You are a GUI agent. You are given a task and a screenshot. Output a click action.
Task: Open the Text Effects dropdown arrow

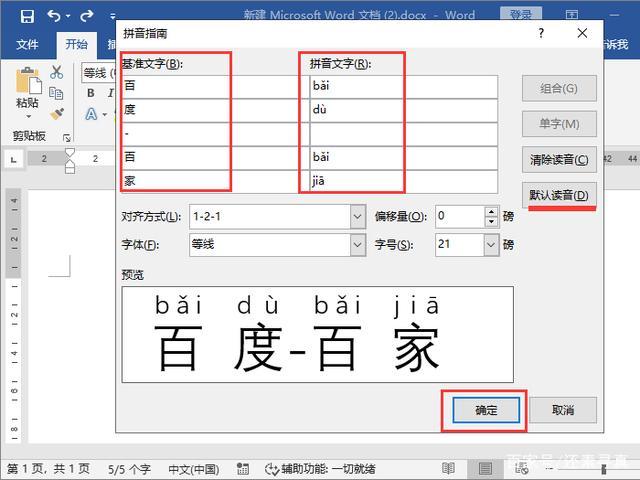pyautogui.click(x=105, y=114)
